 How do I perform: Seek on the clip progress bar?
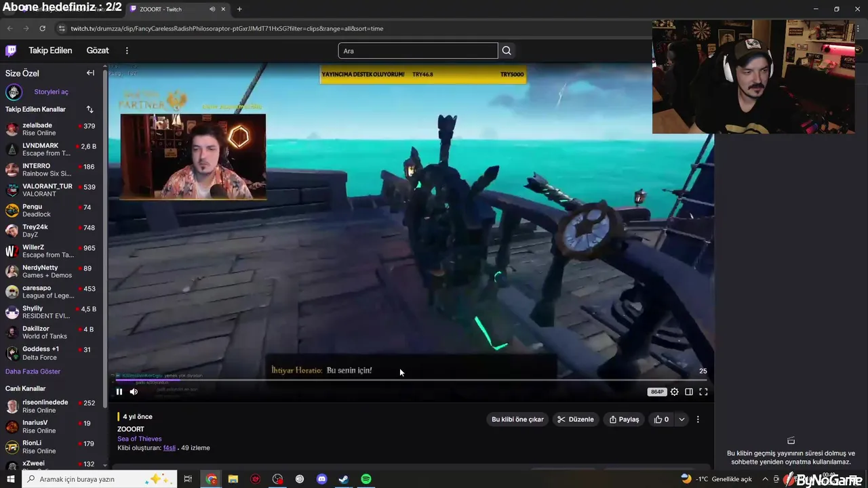[x=411, y=380]
